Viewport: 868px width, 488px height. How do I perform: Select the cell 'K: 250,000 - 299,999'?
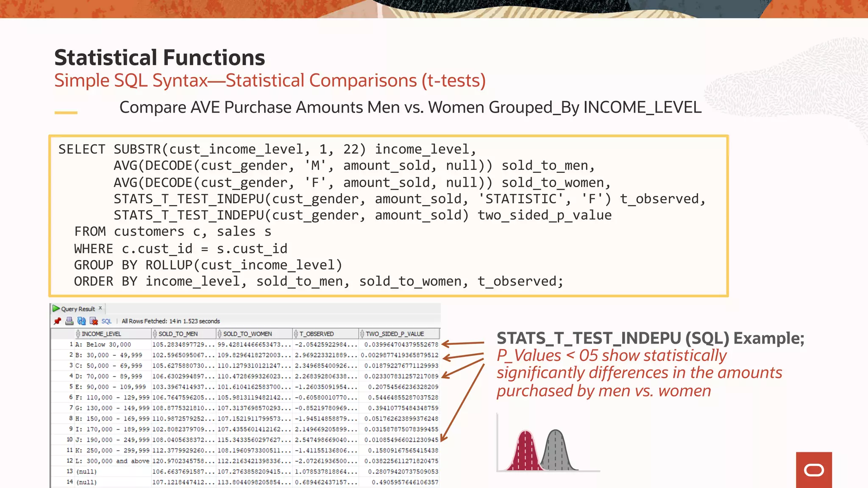pos(113,450)
